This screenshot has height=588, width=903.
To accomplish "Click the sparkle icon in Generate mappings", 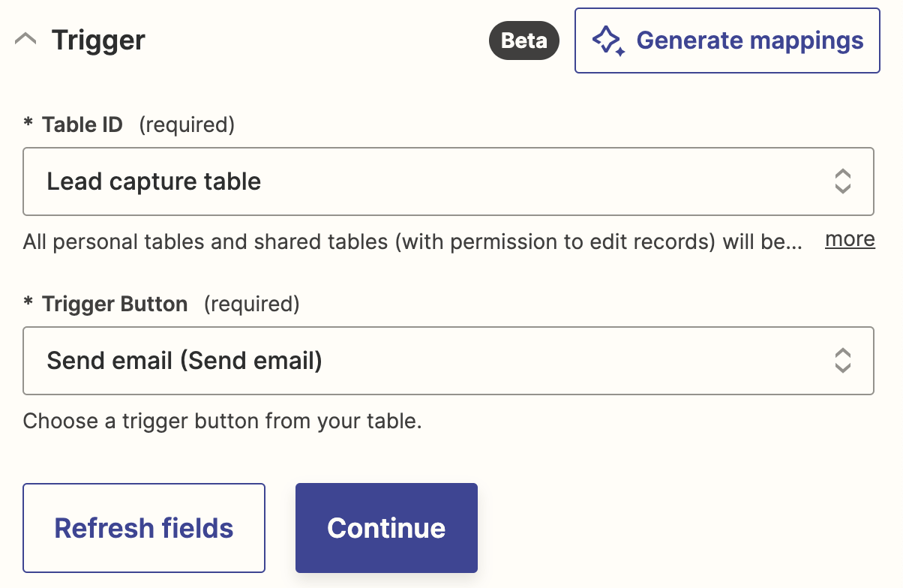I will 607,40.
